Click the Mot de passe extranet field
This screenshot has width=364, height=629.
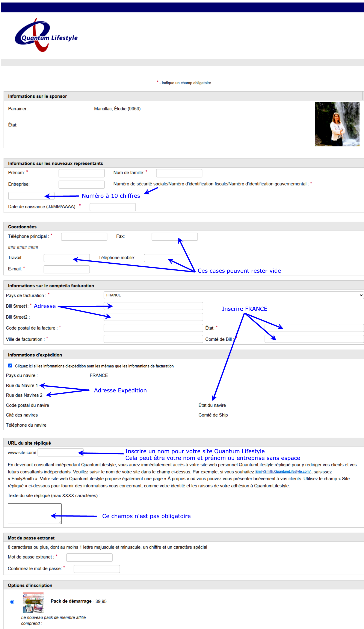[89, 557]
